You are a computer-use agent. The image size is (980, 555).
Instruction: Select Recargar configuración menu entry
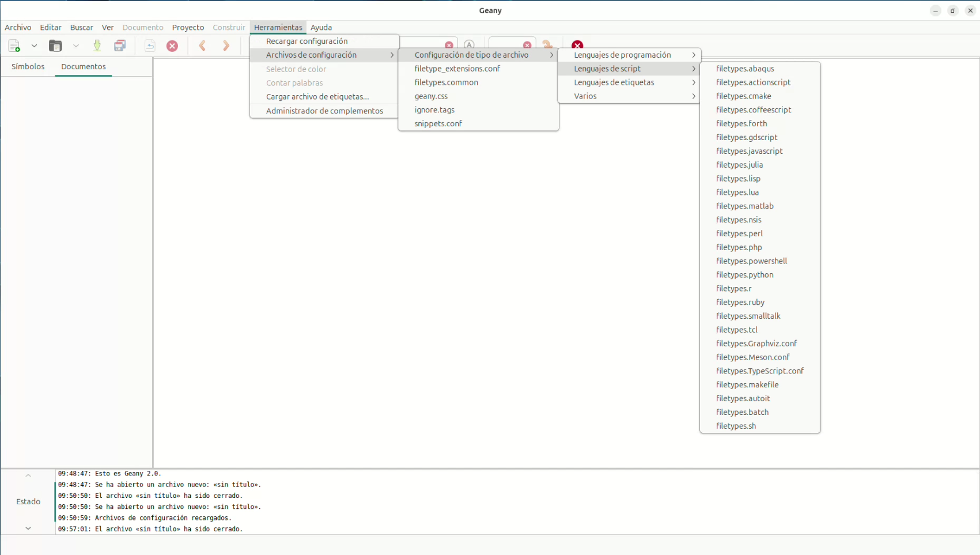(x=324, y=41)
